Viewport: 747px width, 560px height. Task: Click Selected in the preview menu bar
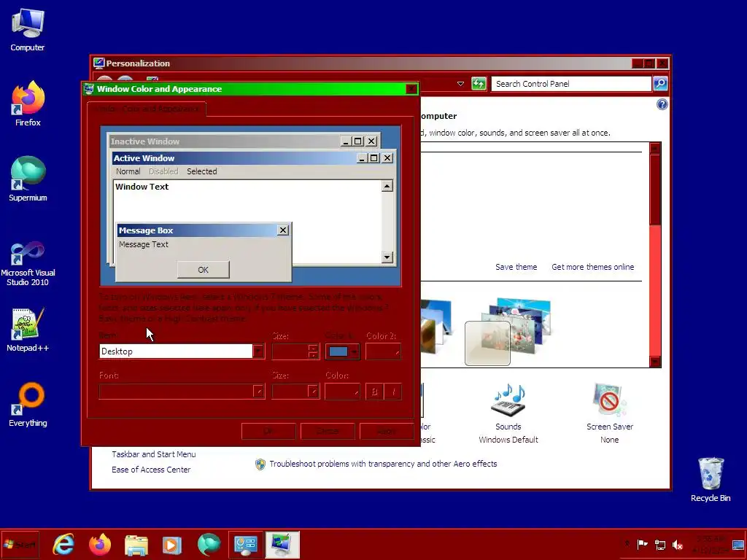pos(201,171)
